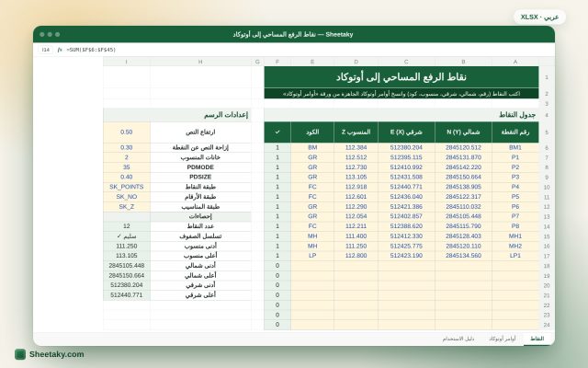
Task: Select code cell BM in row 6
Action: 312,147
